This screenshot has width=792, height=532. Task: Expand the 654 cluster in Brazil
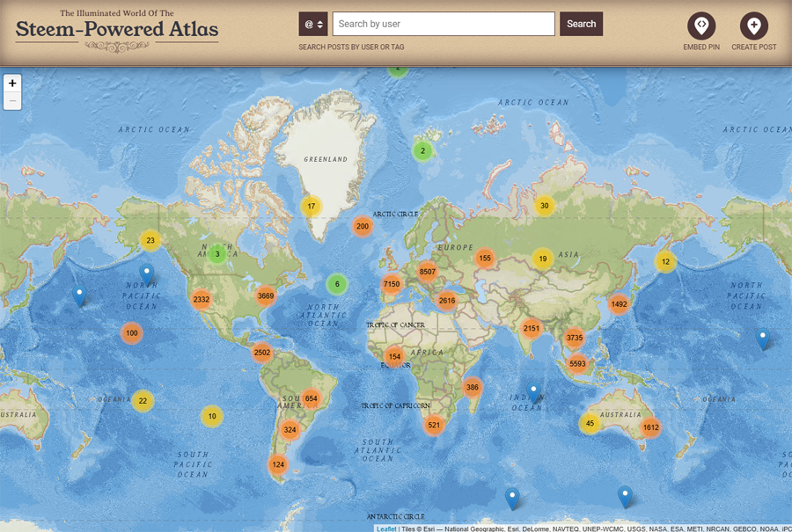(x=312, y=398)
